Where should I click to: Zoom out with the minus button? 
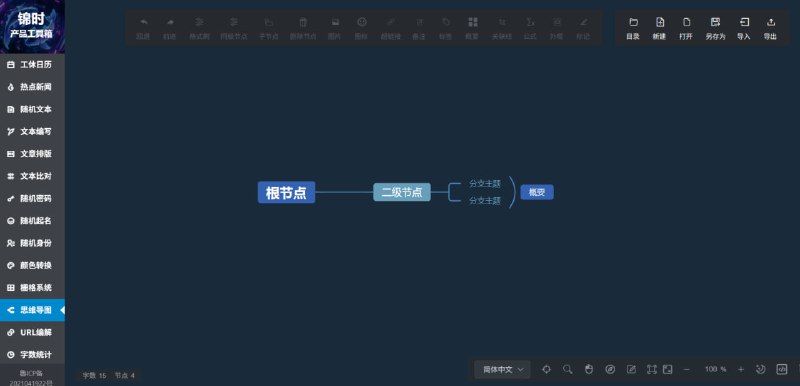687,369
